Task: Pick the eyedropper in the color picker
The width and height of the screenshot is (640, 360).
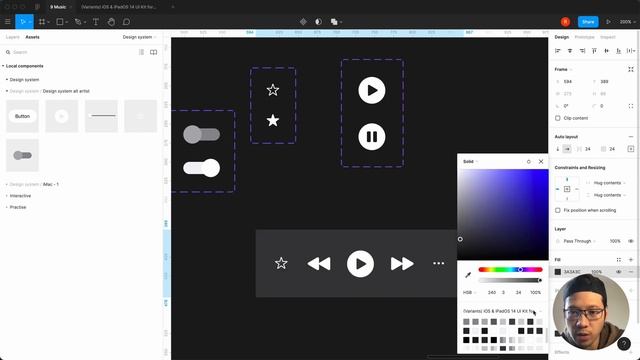Action: [468, 275]
